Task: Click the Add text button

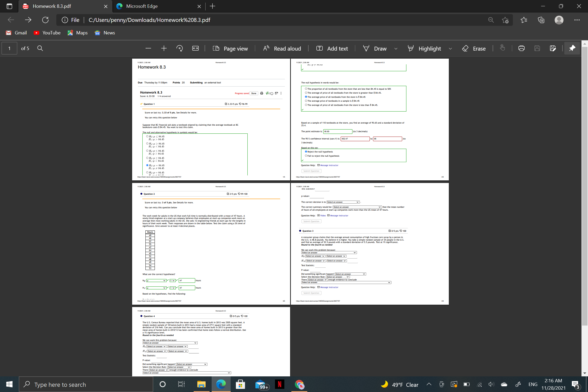Action: [332, 48]
